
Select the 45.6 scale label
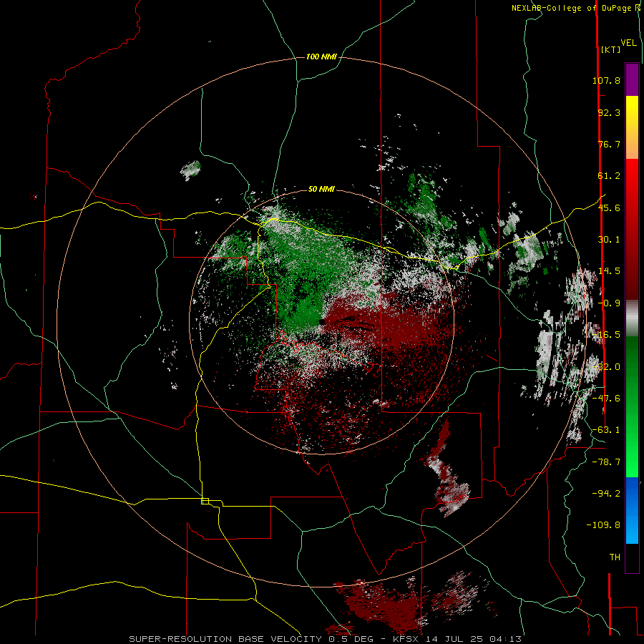[609, 208]
